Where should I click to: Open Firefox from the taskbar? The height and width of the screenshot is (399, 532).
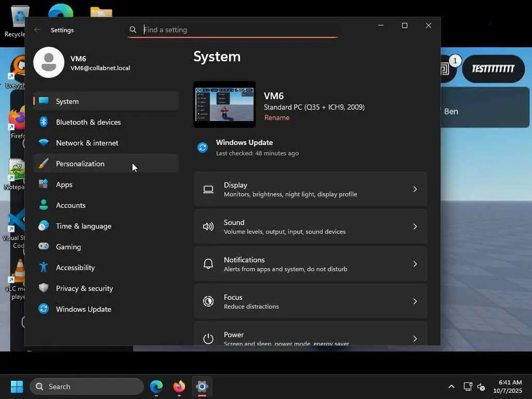coord(179,387)
